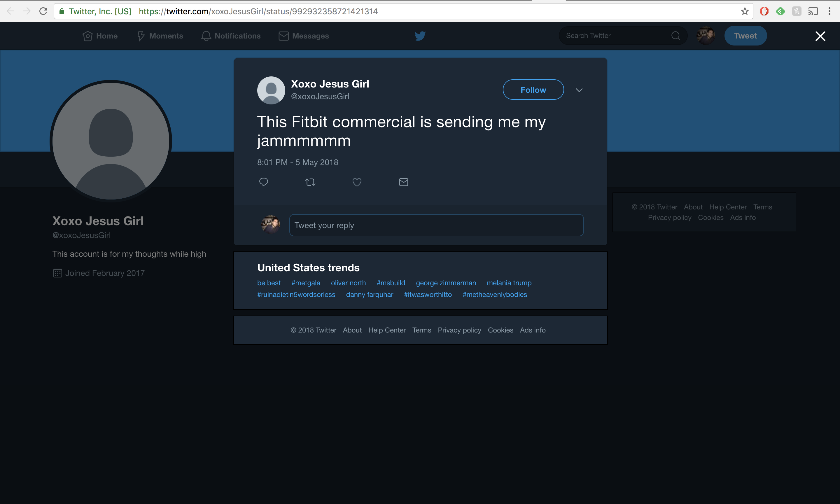The image size is (840, 504).
Task: Follow Xoxo Jesus Girl
Action: [x=533, y=90]
